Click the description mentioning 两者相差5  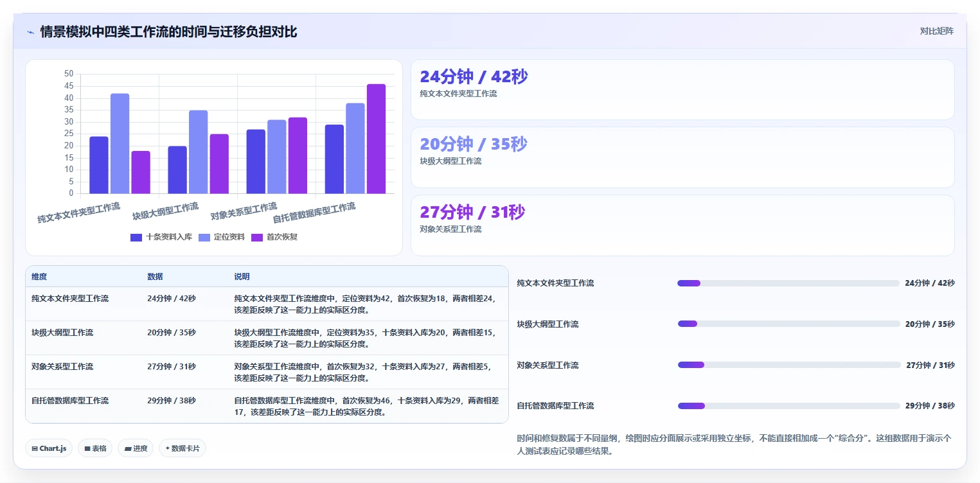pos(363,373)
